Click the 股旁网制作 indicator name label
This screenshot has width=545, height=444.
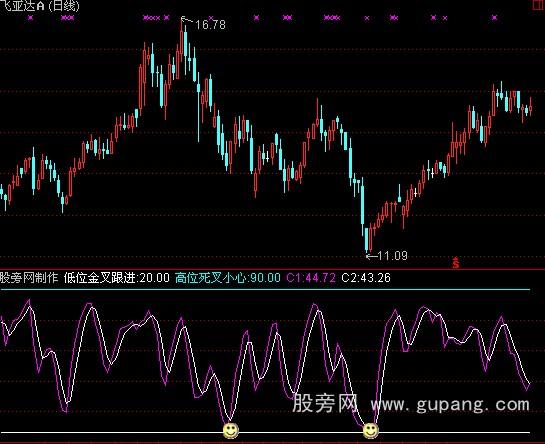[29, 278]
